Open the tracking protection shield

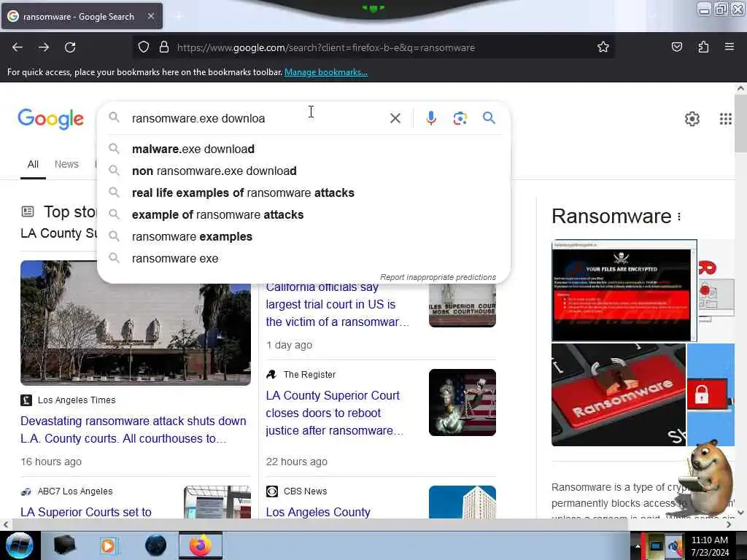point(144,47)
